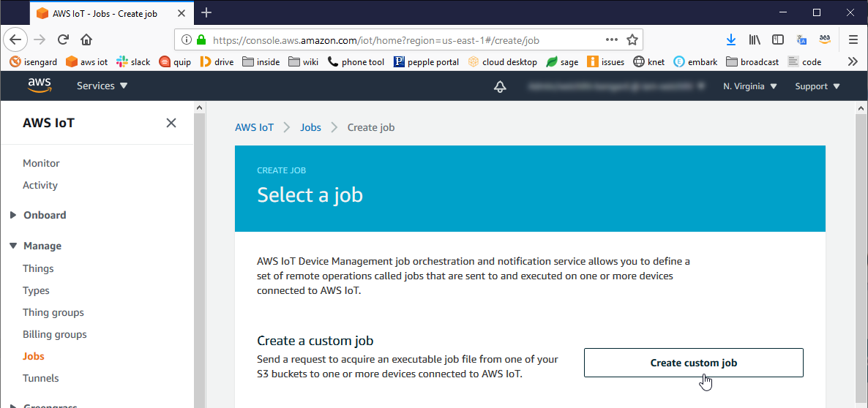This screenshot has height=408, width=868.
Task: Open a new browser tab with plus
Action: 206,12
